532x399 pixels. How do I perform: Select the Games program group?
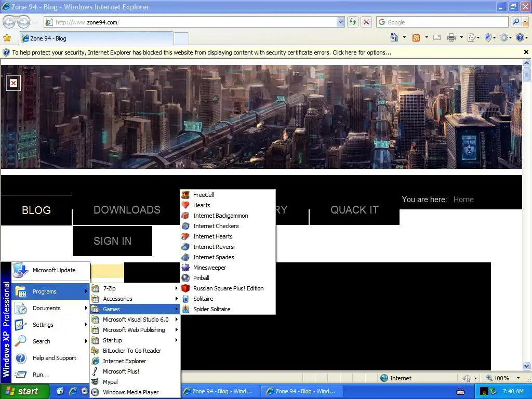135,309
